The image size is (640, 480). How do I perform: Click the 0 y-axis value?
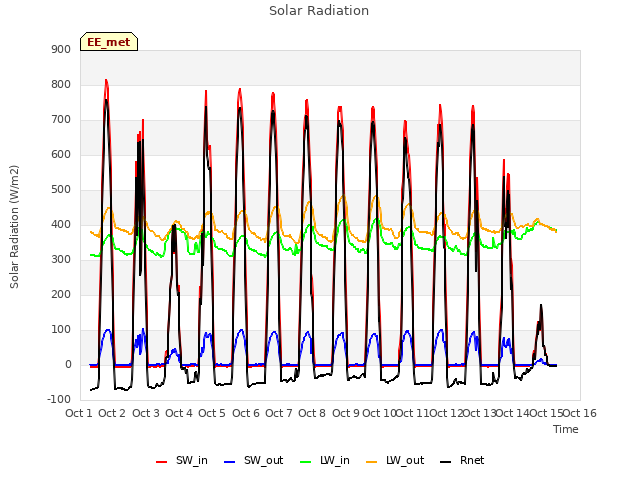(68, 364)
